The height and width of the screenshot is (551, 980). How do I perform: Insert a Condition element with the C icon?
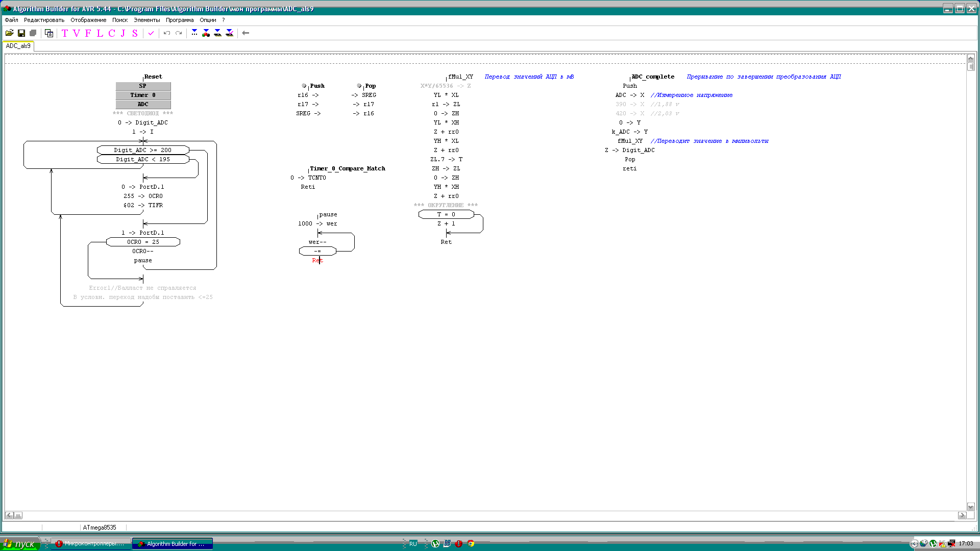tap(112, 33)
